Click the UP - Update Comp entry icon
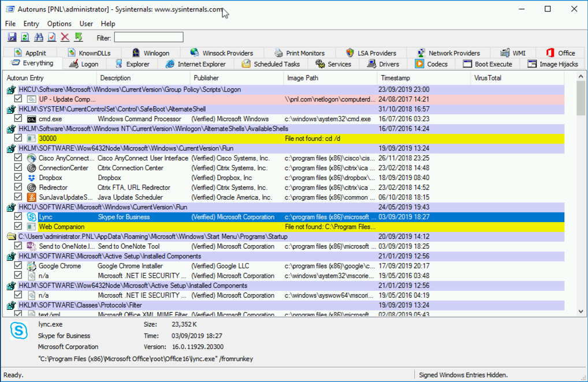The width and height of the screenshot is (588, 382). pos(32,99)
